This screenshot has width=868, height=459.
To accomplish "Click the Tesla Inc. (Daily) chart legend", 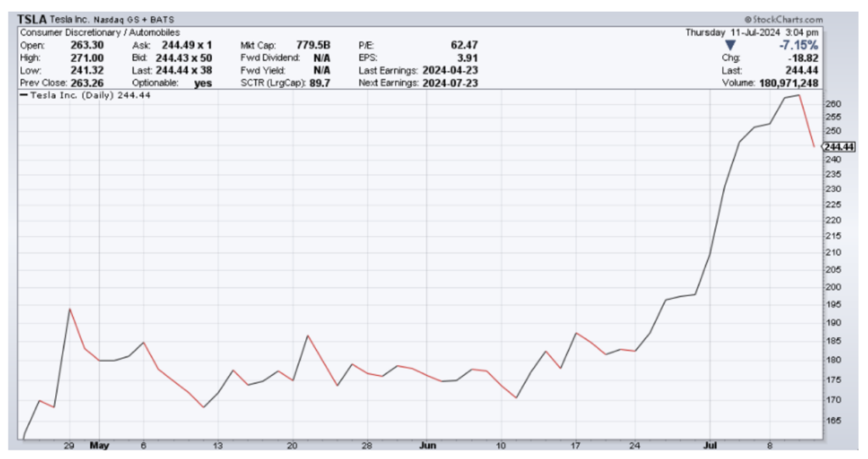I will click(86, 95).
